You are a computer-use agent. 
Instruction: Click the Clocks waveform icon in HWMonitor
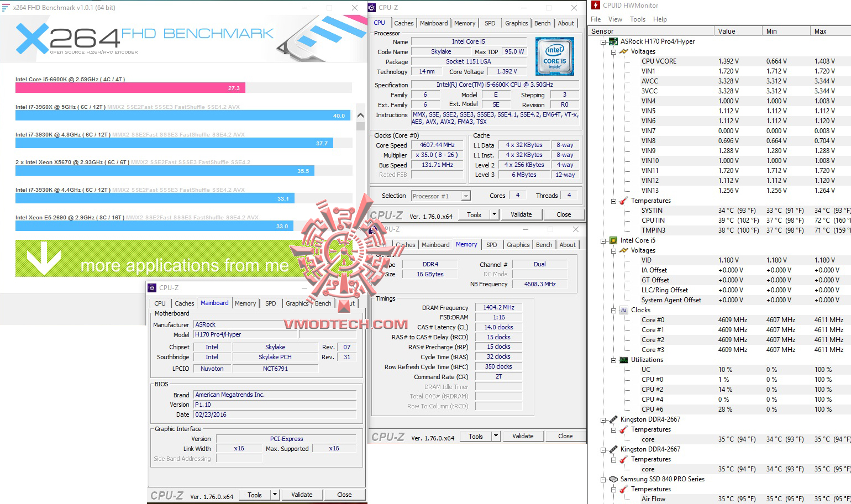tap(624, 310)
